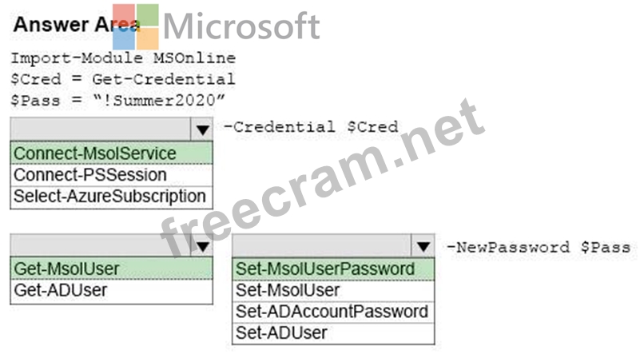Click the -NewPassword $Pass parameter text
Image resolution: width=644 pixels, height=362 pixels.
[539, 248]
